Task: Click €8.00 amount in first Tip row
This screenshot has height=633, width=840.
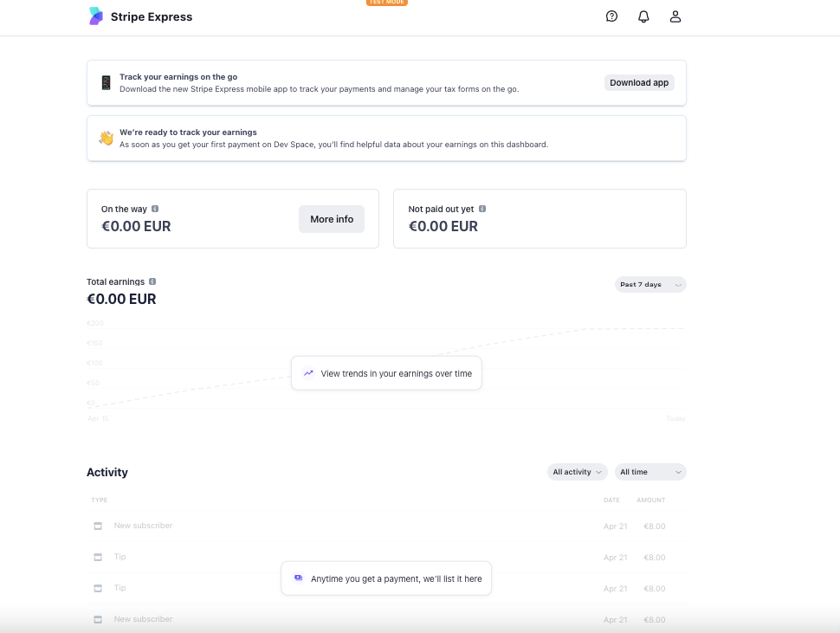Action: click(654, 557)
